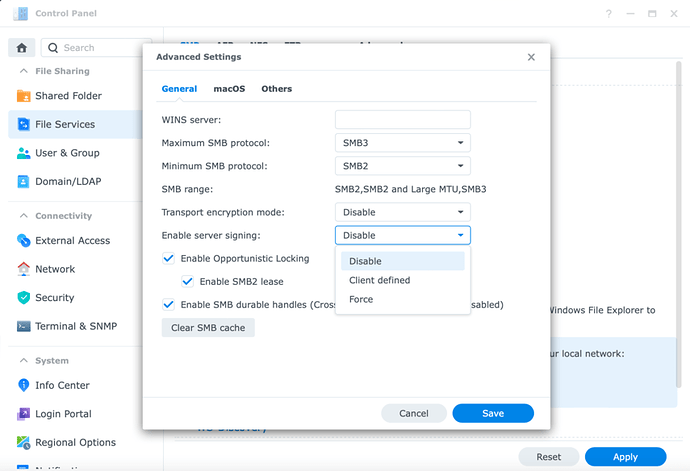Click Reset in Control Panel
The image size is (690, 471).
point(548,457)
